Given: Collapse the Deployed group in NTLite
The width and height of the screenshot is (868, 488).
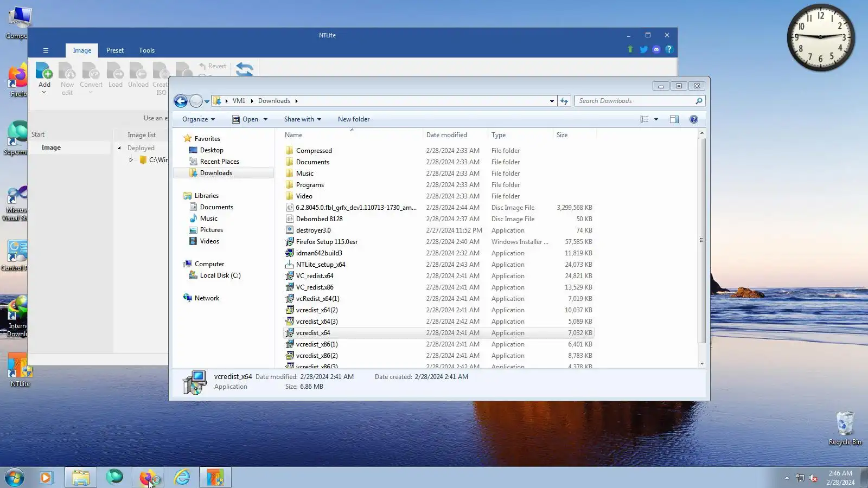Looking at the screenshot, I should click(x=119, y=148).
